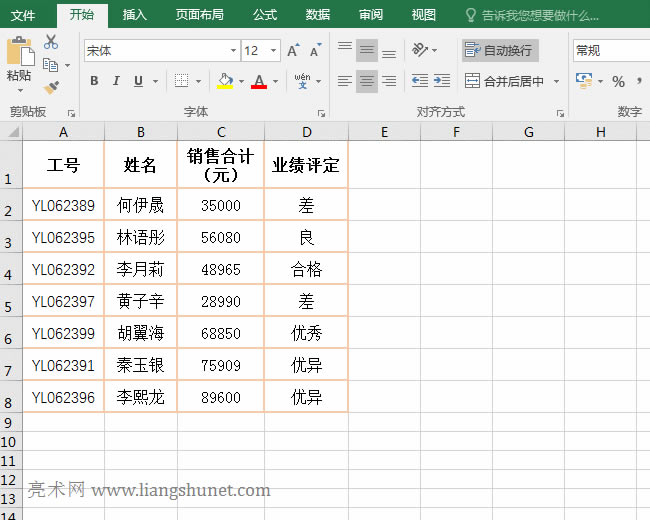Select the Format Painter brush
Image resolution: width=650 pixels, height=520 pixels.
tap(51, 87)
